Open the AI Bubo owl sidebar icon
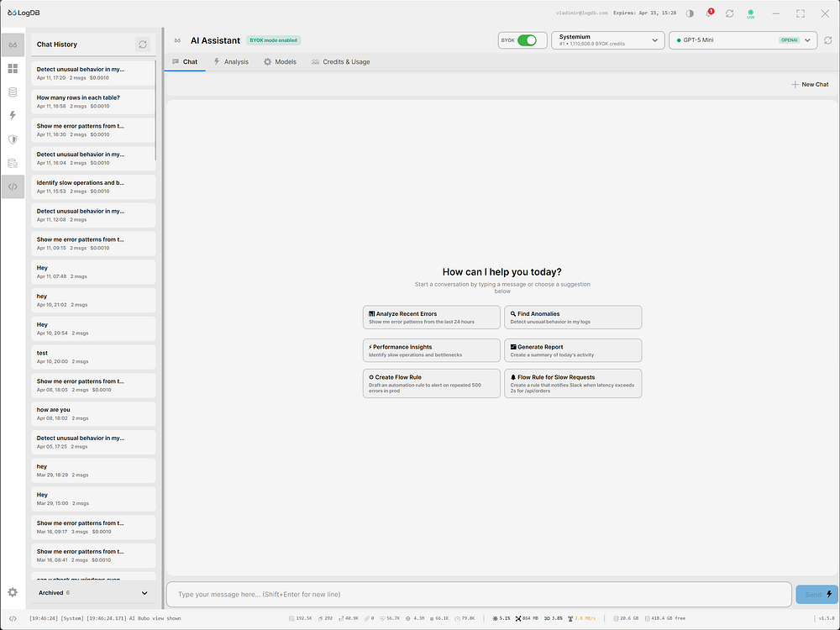 [x=13, y=45]
